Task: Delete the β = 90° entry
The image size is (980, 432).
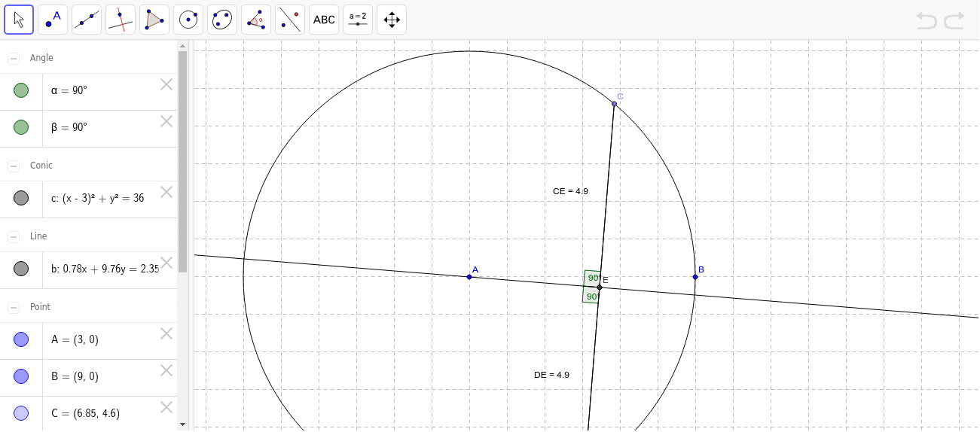Action: (166, 121)
